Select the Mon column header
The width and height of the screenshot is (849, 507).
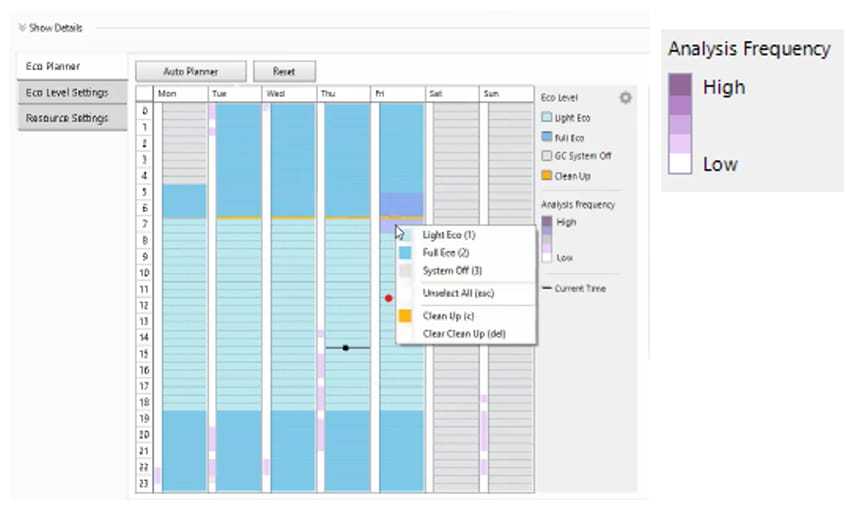181,94
